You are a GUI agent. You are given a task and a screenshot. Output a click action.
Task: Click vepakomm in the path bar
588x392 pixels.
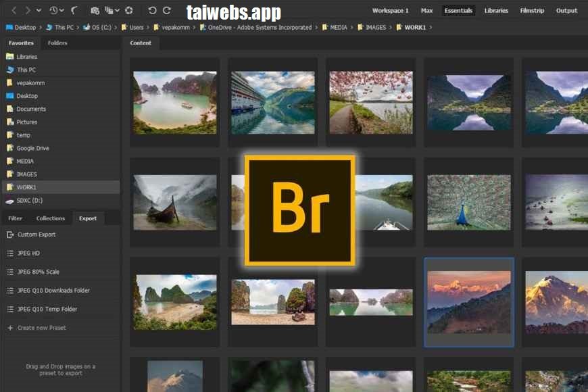click(x=172, y=28)
